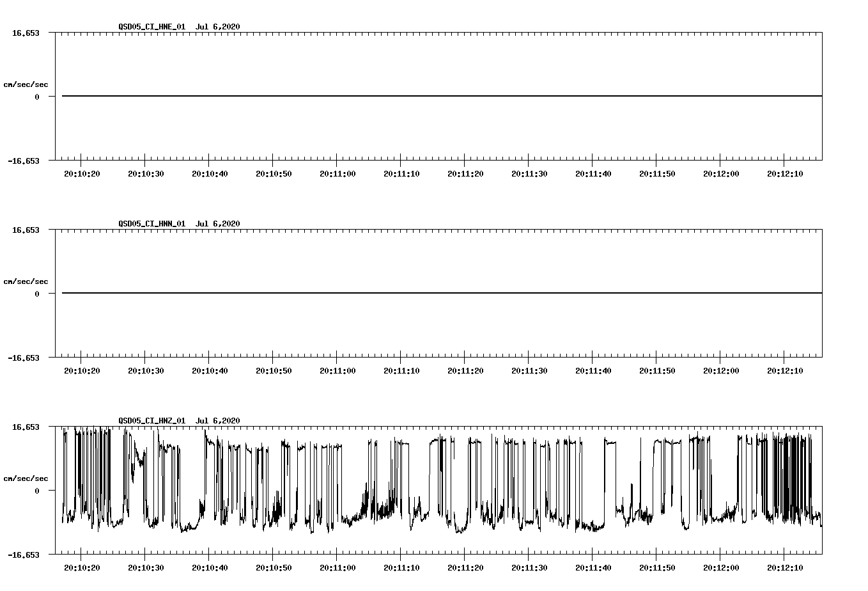Click the cm/sec/sec unit label on HNE plot
Image resolution: width=868 pixels, height=591 pixels.
pyautogui.click(x=26, y=84)
